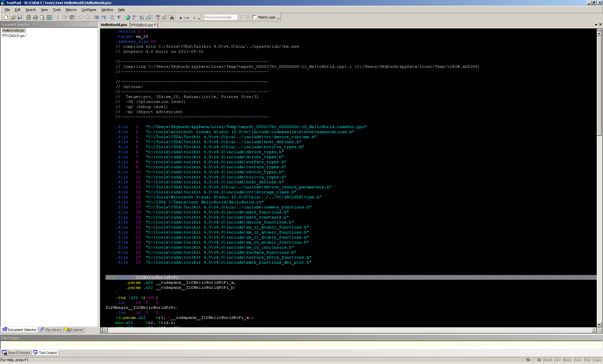Toggle the Block selection mode indicator
Screen dimensions: 603x364
(568, 360)
